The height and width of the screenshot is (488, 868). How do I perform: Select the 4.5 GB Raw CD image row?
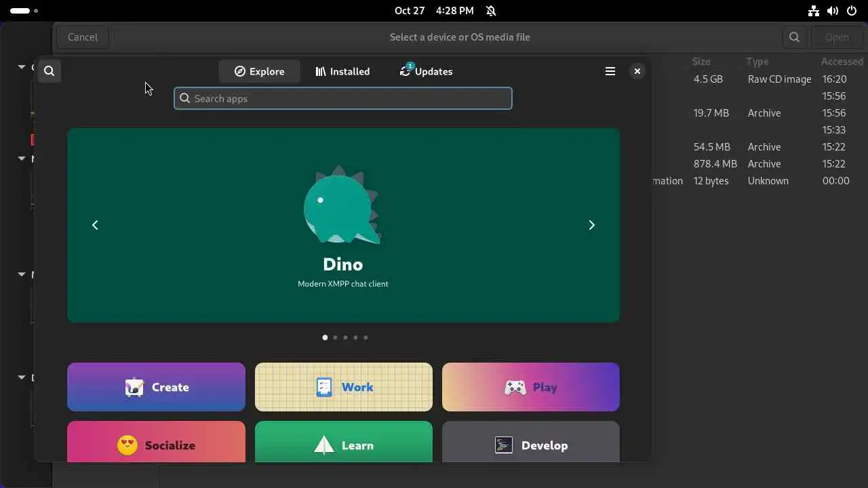click(x=759, y=79)
